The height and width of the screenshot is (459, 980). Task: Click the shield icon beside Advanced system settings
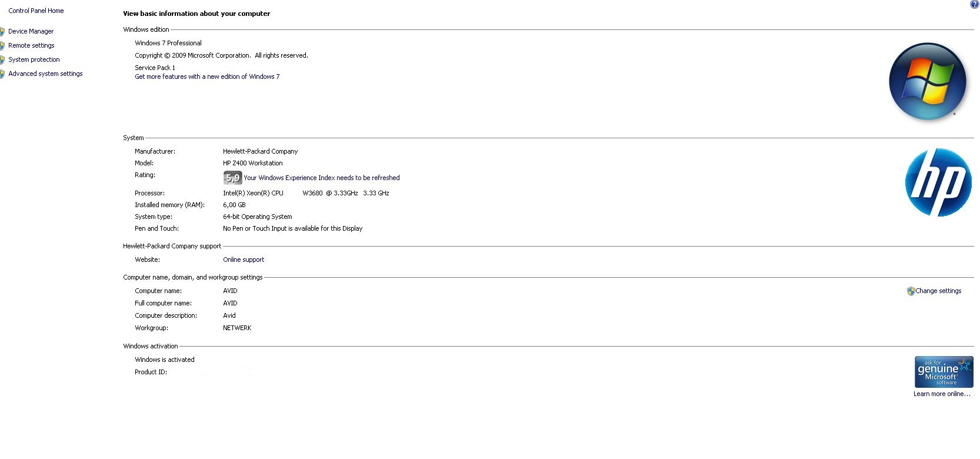pyautogui.click(x=2, y=74)
